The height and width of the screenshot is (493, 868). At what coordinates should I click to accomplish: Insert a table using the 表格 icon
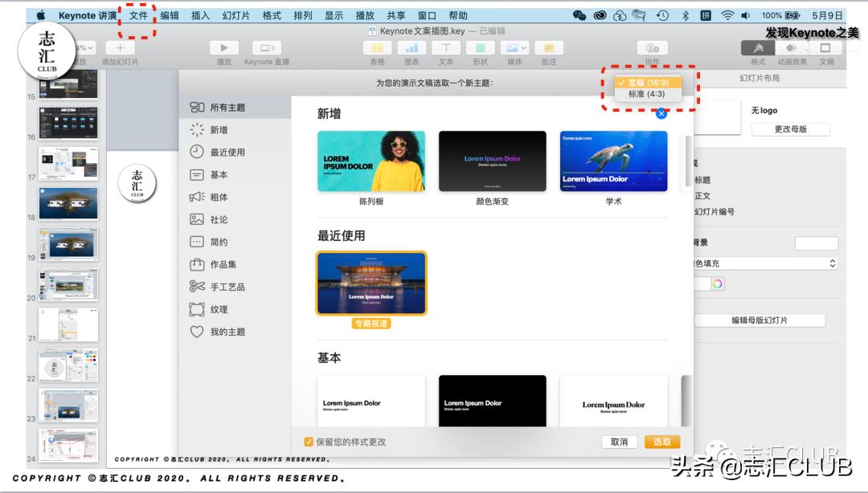coord(376,48)
